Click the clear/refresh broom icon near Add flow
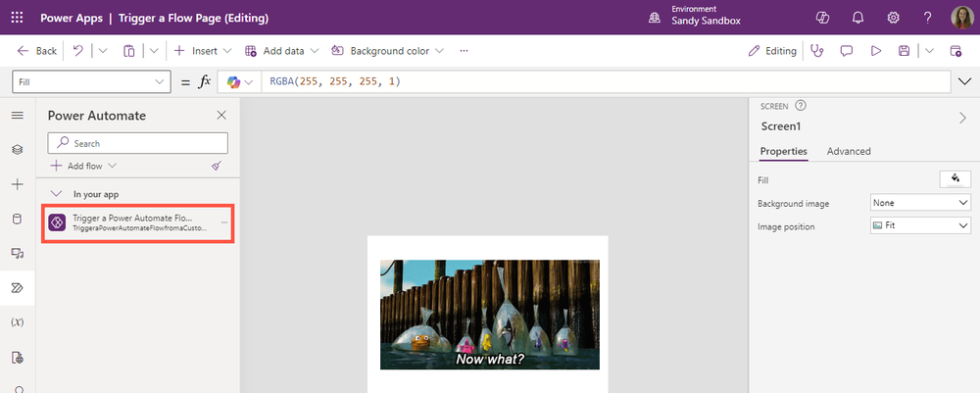Screen dimensions: 980x393 pyautogui.click(x=217, y=166)
